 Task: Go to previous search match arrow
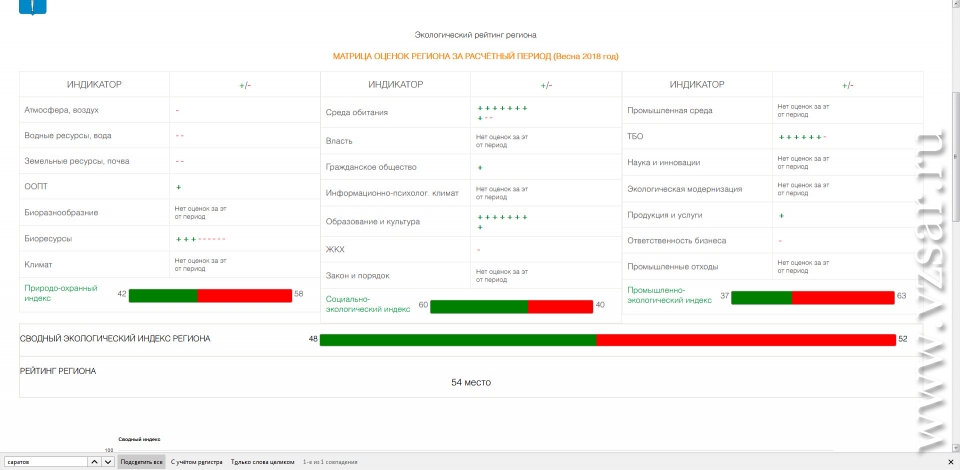(95, 462)
